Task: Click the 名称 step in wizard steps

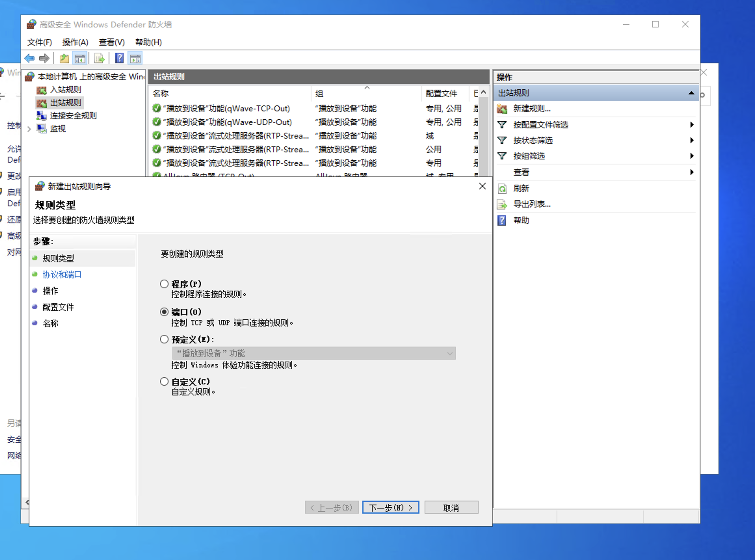Action: [x=50, y=323]
